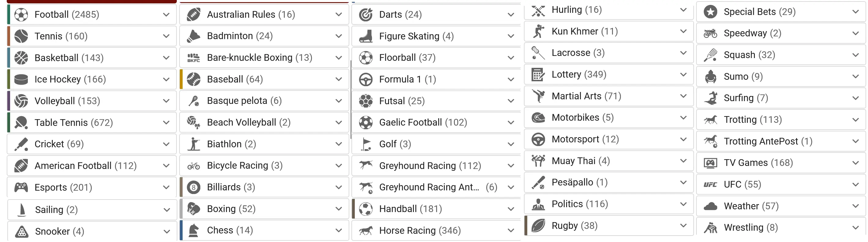The image size is (868, 242).
Task: Expand the Horse Racing chevron
Action: point(511,231)
